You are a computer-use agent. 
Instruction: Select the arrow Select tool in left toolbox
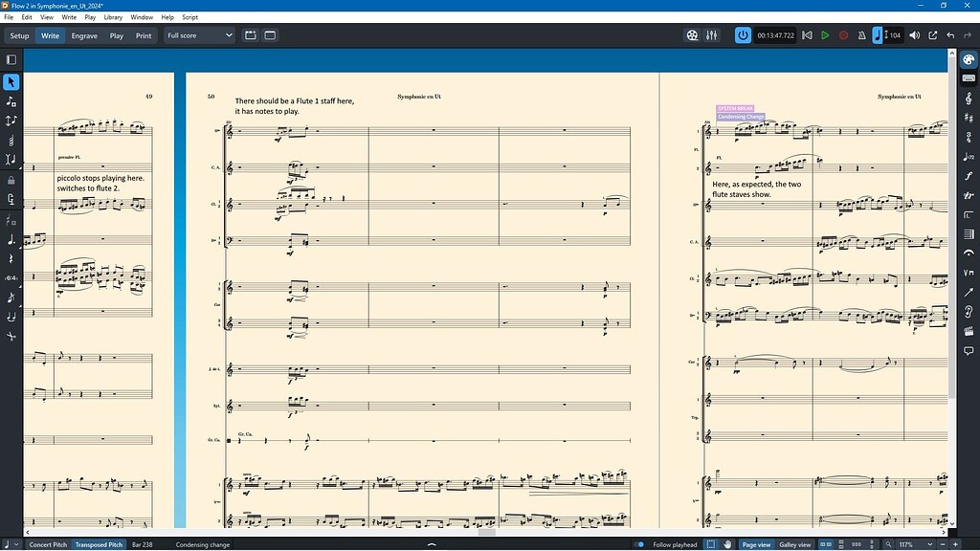pos(11,82)
